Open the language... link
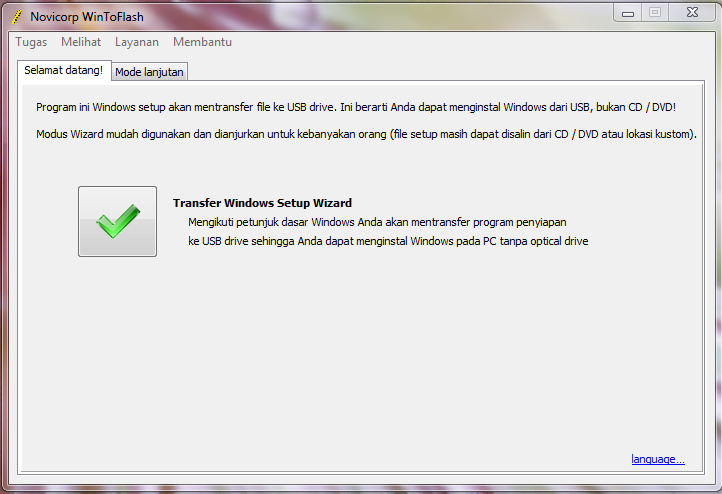722x494 pixels. pyautogui.click(x=658, y=459)
